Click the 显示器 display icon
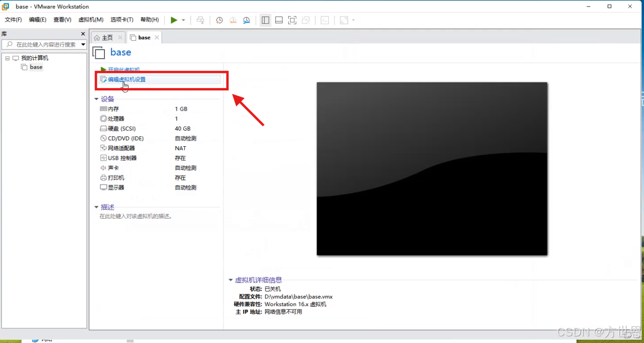The width and height of the screenshot is (644, 343). (103, 187)
